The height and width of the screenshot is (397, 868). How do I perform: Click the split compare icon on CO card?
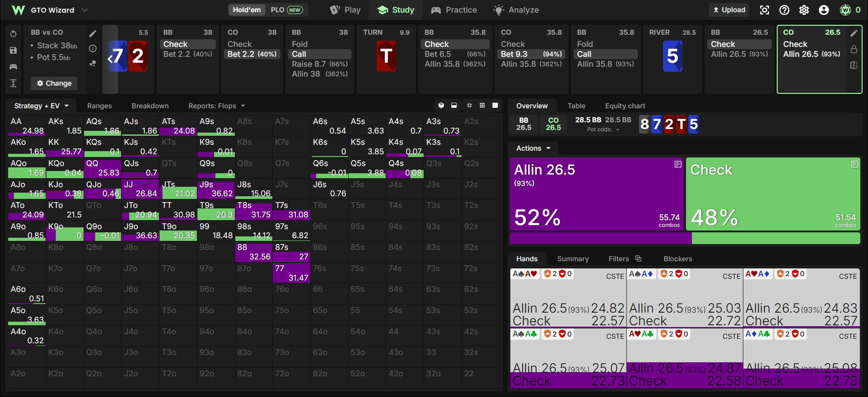[854, 65]
